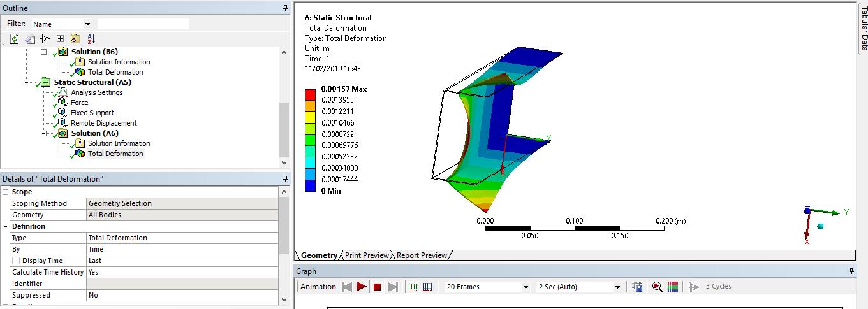Export the animation video file
868x309 pixels.
[637, 287]
